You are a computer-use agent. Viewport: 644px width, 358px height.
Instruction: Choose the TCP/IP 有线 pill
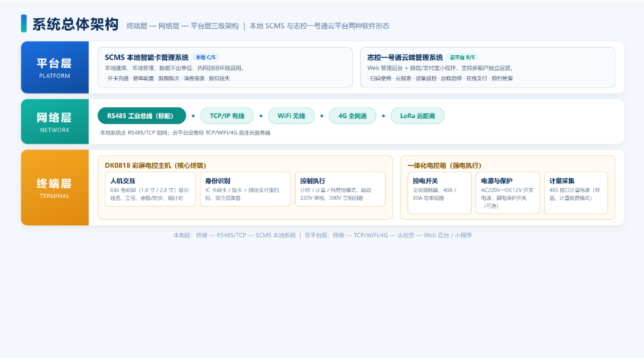pyautogui.click(x=226, y=116)
